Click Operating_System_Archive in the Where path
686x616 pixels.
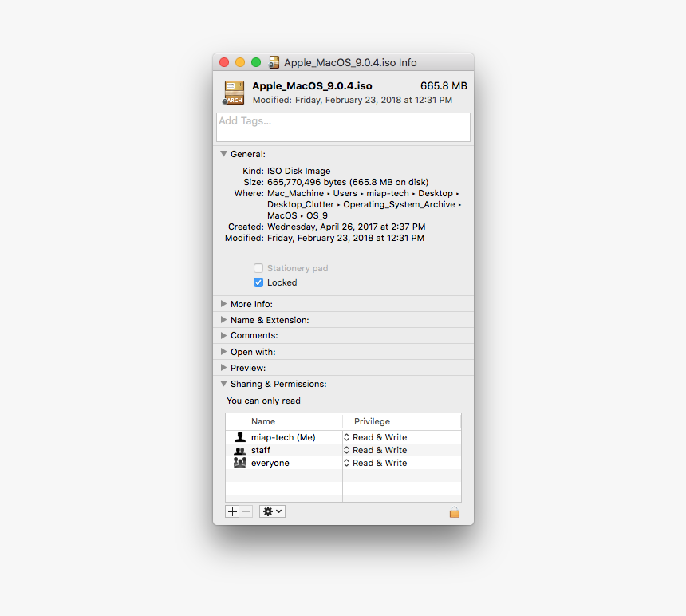[x=399, y=204]
